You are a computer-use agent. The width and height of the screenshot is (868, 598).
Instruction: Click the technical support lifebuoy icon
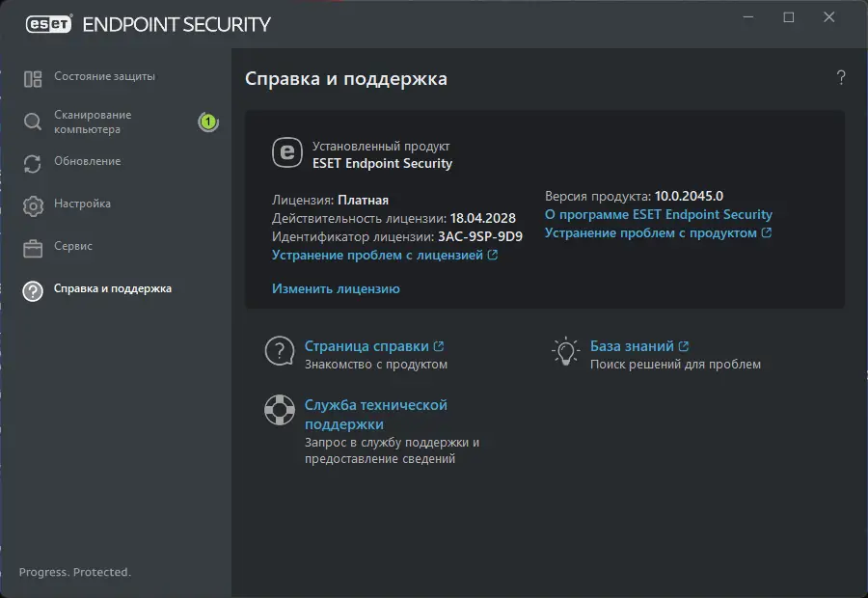pos(279,410)
